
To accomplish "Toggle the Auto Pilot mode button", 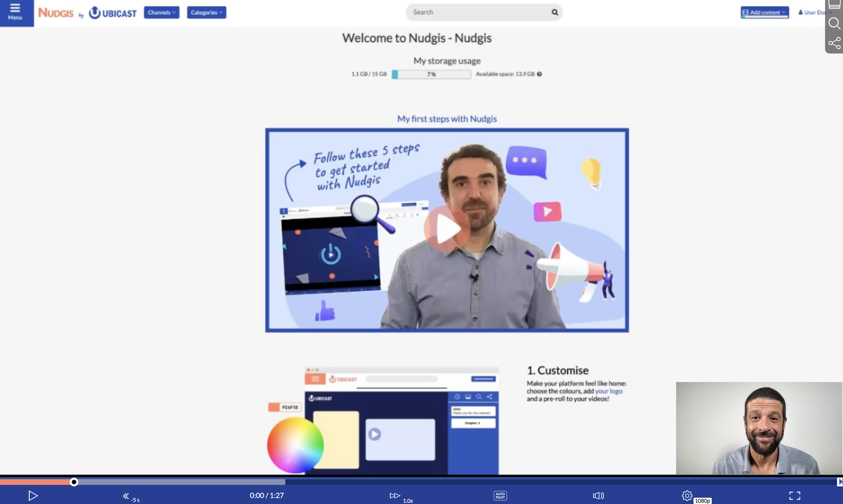I will coord(500,496).
